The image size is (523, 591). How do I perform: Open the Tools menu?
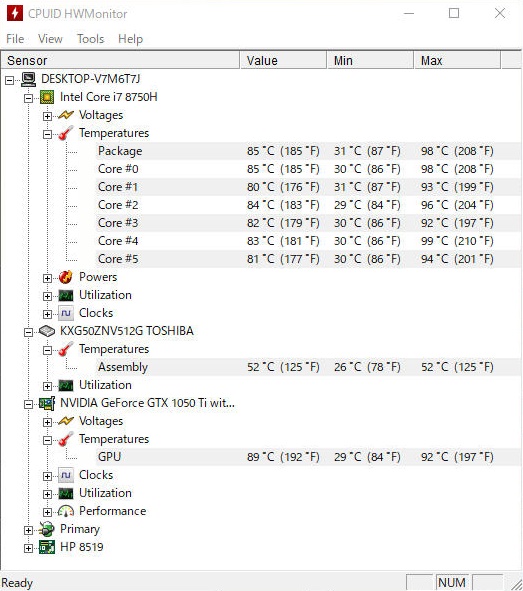click(x=90, y=39)
